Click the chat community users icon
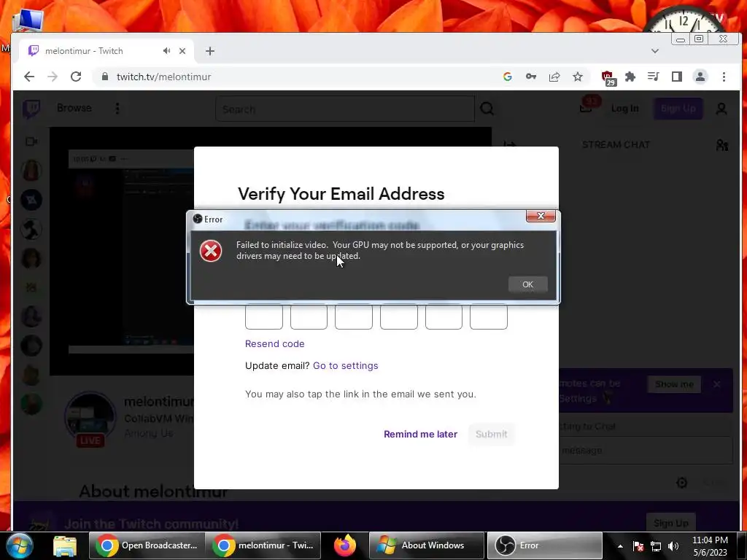 pyautogui.click(x=721, y=145)
